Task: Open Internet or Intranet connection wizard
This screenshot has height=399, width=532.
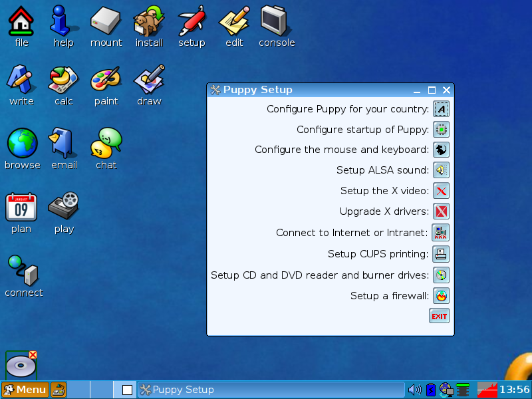Action: click(x=440, y=232)
